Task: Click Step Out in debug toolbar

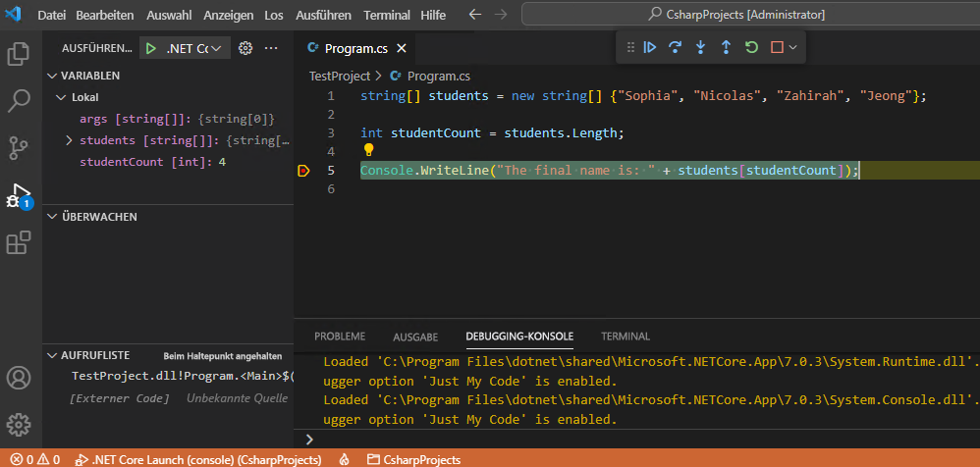Action: click(x=726, y=47)
